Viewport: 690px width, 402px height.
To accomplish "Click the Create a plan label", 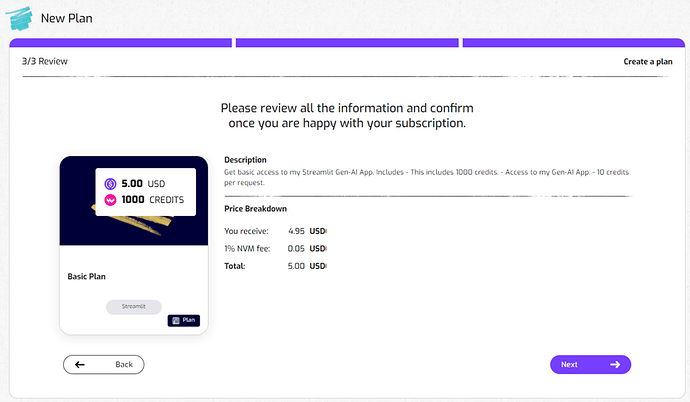I will [647, 62].
